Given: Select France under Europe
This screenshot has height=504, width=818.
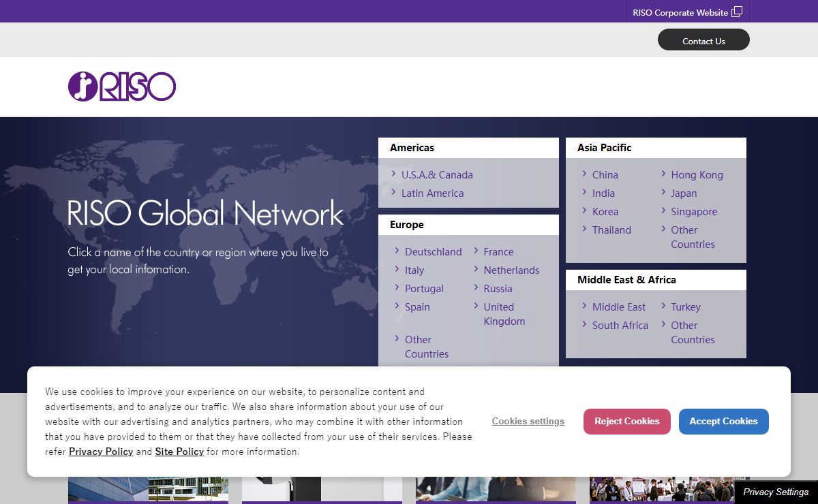Looking at the screenshot, I should coord(498,252).
